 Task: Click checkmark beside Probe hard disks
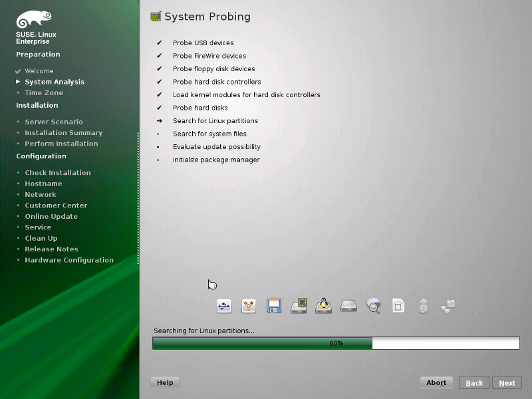159,108
